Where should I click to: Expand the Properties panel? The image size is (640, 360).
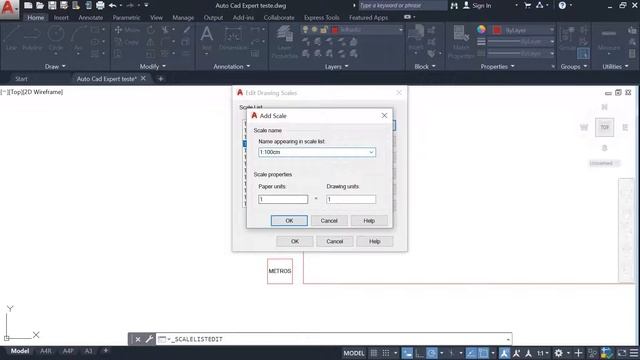point(497,67)
